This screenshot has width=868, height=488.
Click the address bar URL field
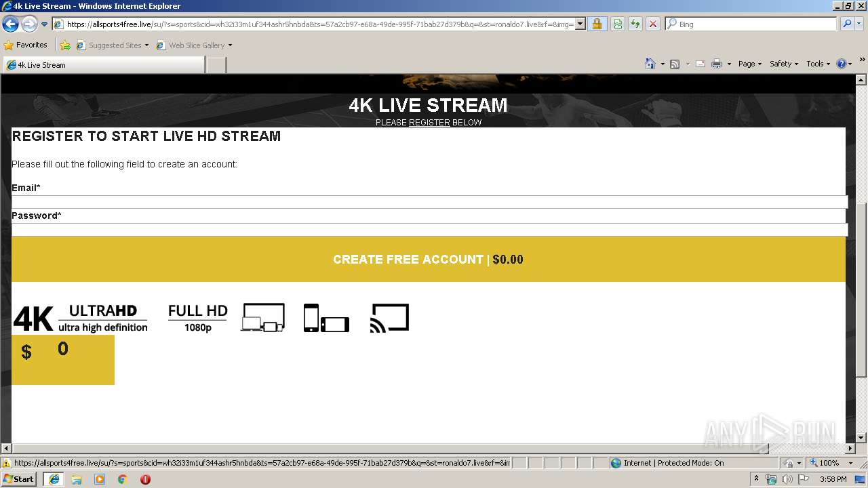point(319,24)
